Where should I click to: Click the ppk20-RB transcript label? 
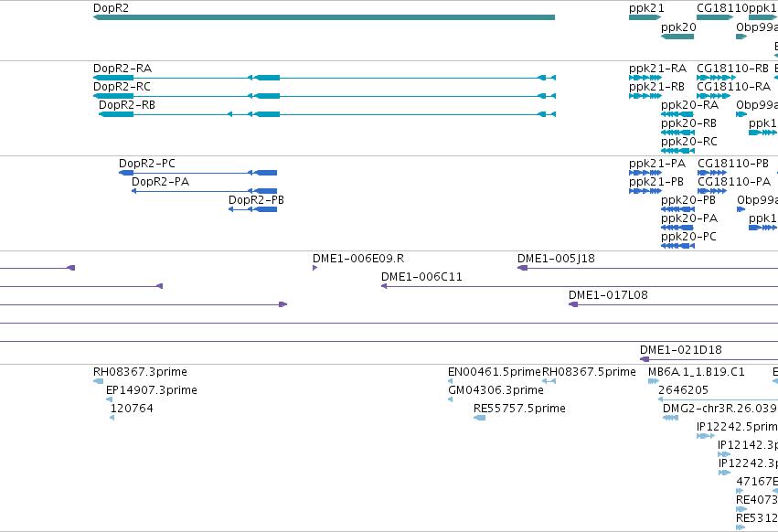[x=688, y=123]
